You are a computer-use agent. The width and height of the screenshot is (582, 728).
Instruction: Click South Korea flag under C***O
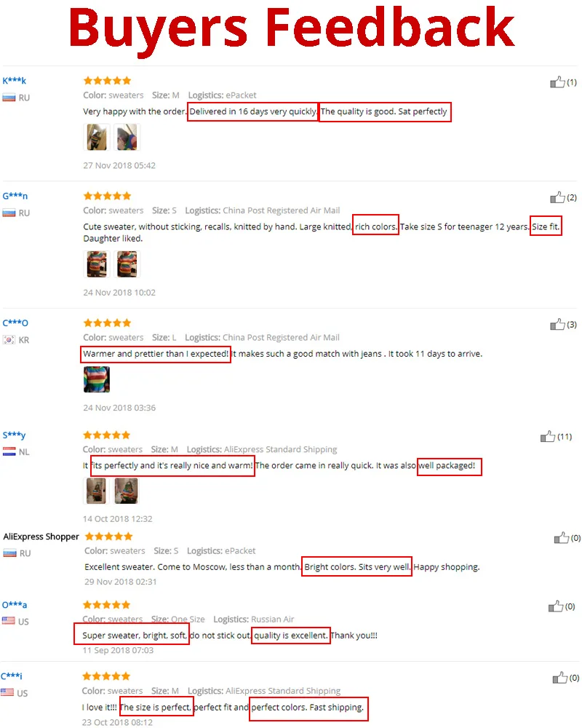click(9, 340)
